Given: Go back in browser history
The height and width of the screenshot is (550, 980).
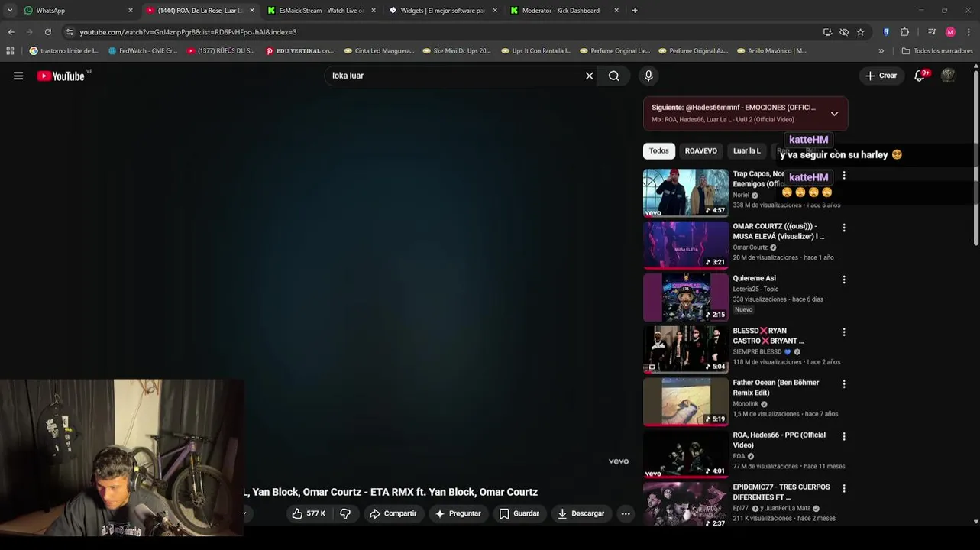Looking at the screenshot, I should coord(11,32).
